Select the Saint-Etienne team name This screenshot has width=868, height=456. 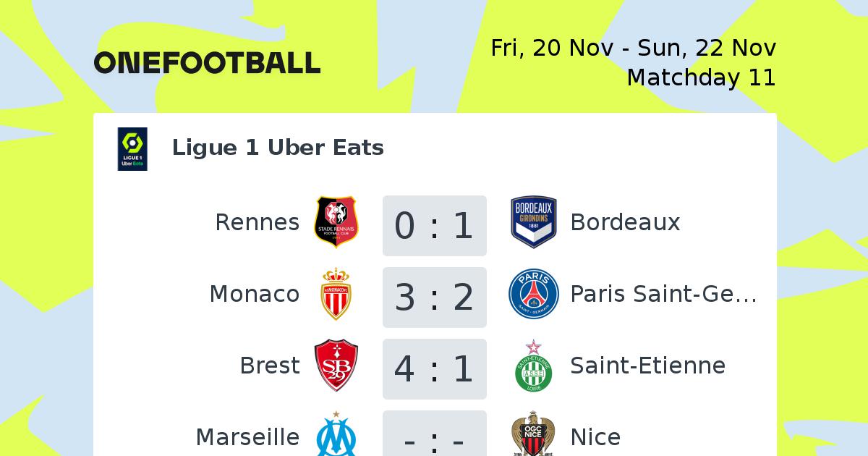[x=647, y=366]
